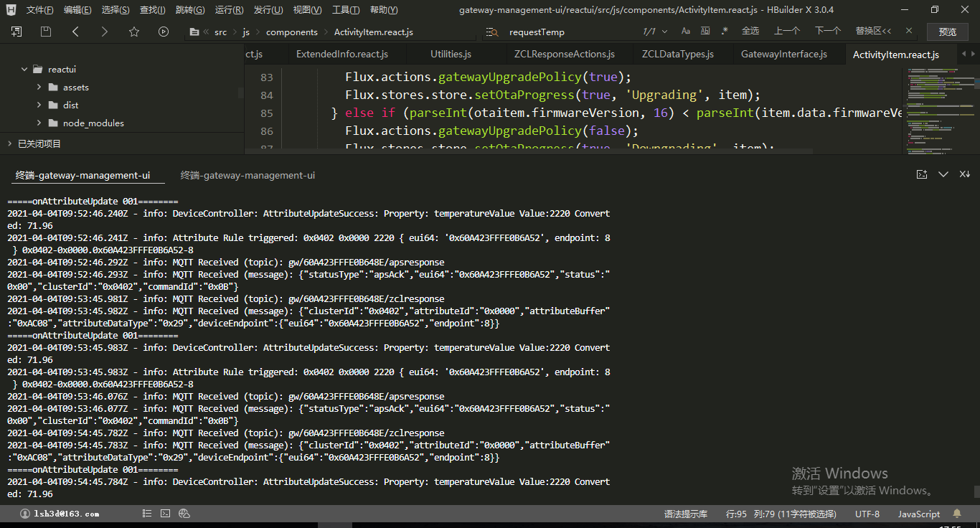Viewport: 980px width, 528px height.
Task: Click the JavaScript language mode in status bar
Action: click(x=919, y=514)
